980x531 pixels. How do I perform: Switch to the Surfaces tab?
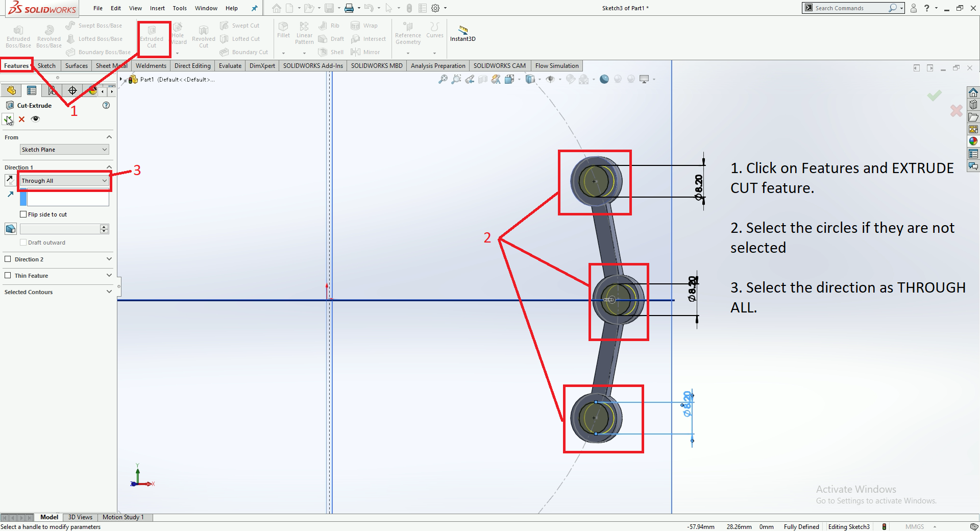click(77, 66)
